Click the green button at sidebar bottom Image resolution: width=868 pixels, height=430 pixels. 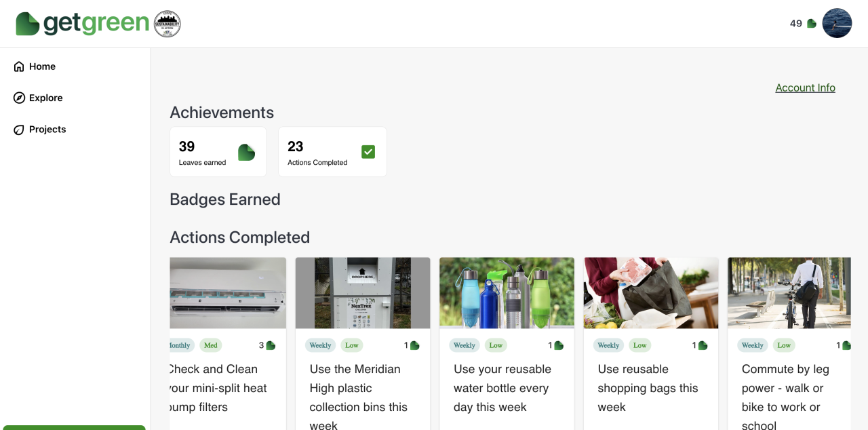[x=74, y=427]
